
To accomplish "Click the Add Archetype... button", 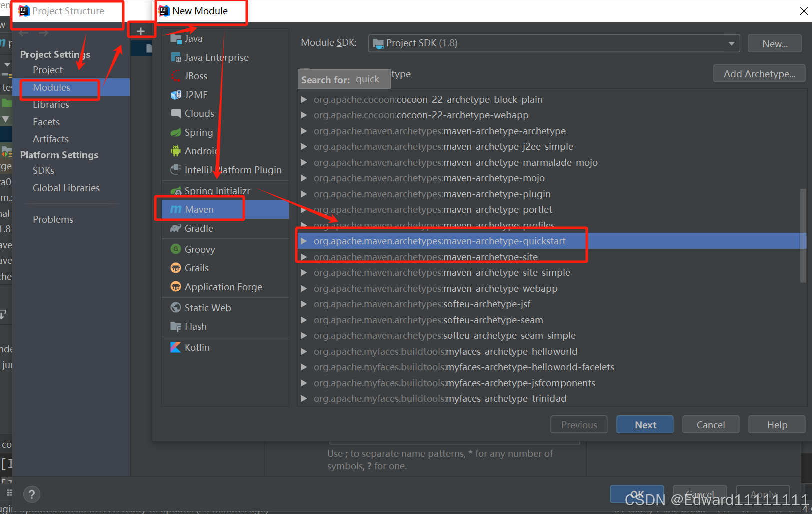I will point(759,74).
